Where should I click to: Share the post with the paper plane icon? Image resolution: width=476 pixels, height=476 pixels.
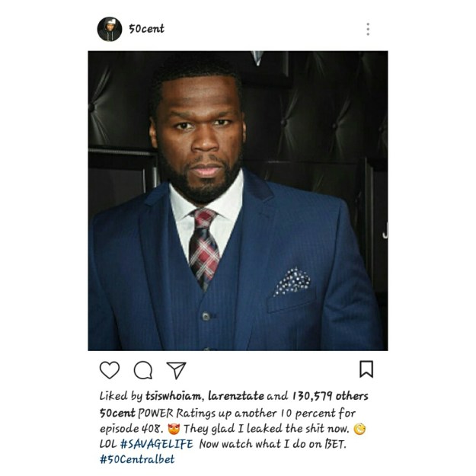[176, 370]
